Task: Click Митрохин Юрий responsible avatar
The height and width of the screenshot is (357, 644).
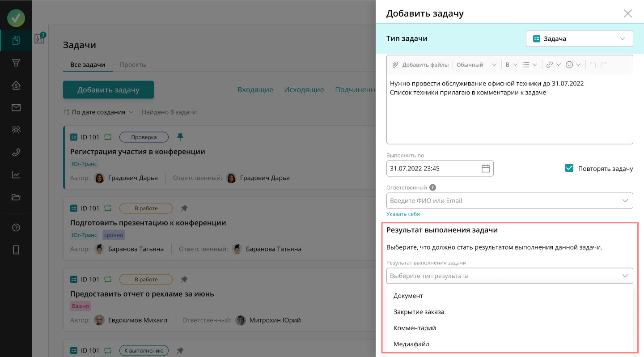Action: click(241, 320)
